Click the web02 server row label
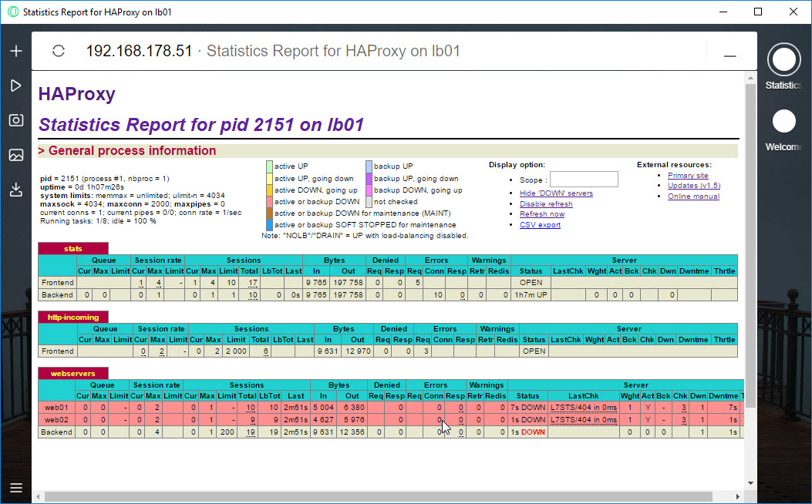 click(x=56, y=420)
